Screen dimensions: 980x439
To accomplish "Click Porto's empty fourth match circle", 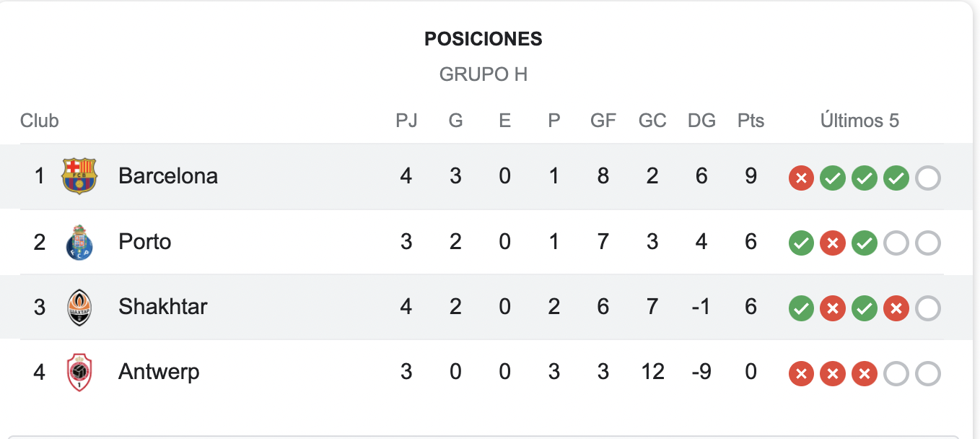I will [896, 243].
